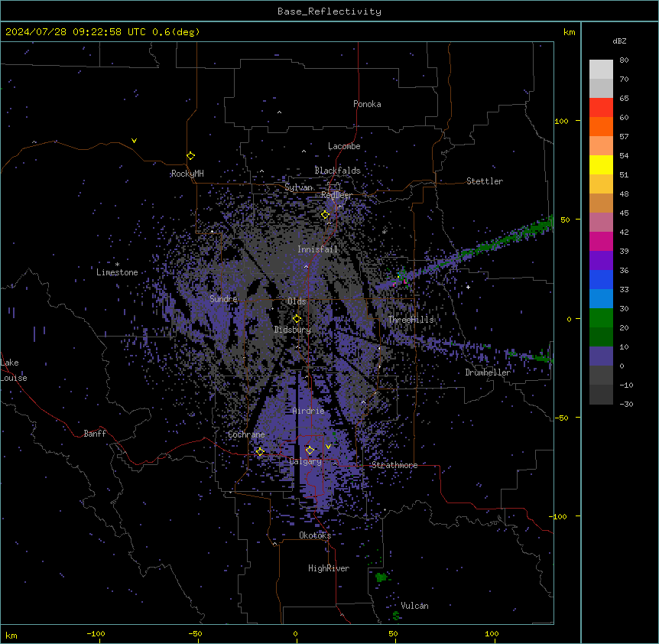Click the yellow V marker east of Calgary
Image resolution: width=659 pixels, height=644 pixels.
click(x=328, y=447)
